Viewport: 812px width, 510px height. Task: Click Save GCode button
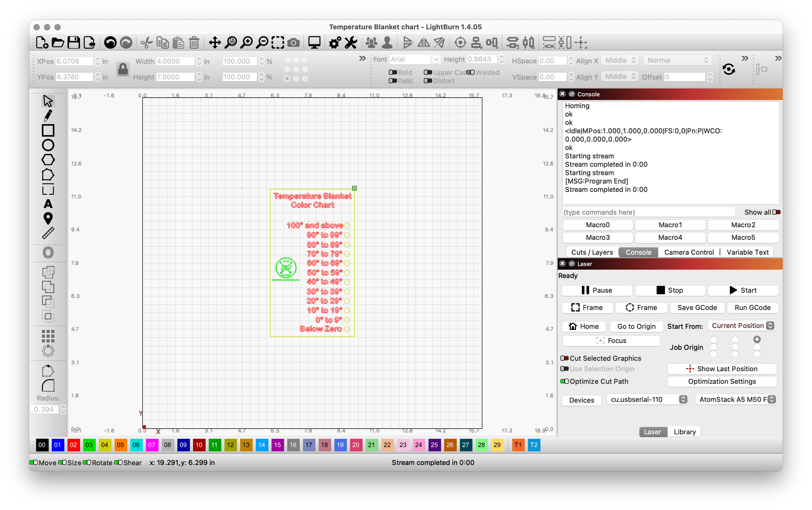697,308
